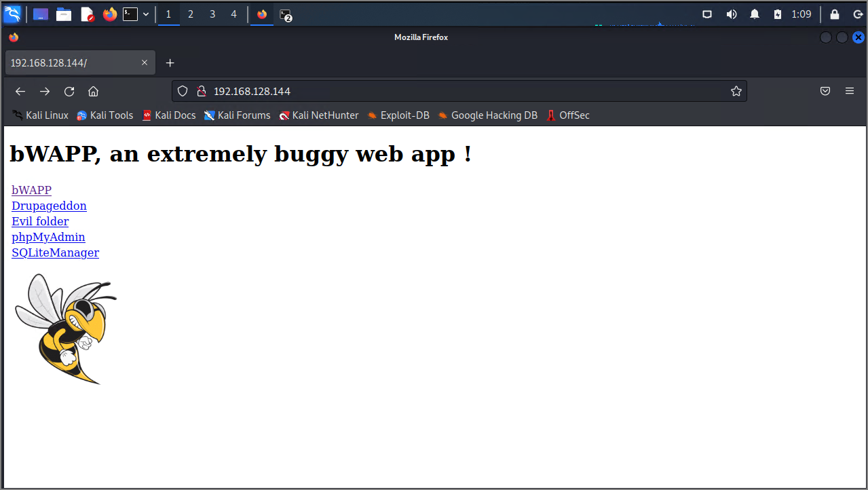Image resolution: width=868 pixels, height=490 pixels.
Task: Open the Pocket save icon
Action: pyautogui.click(x=825, y=91)
